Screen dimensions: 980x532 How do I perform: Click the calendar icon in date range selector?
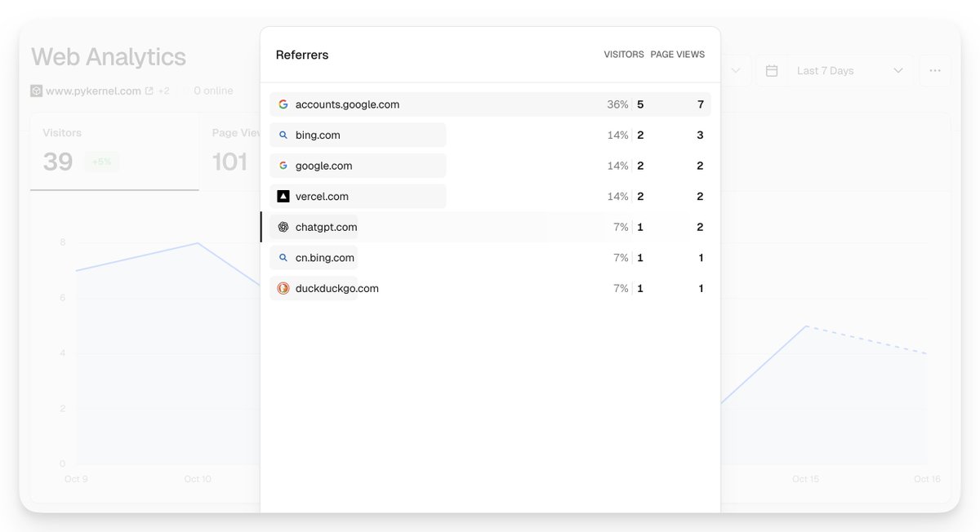click(771, 71)
